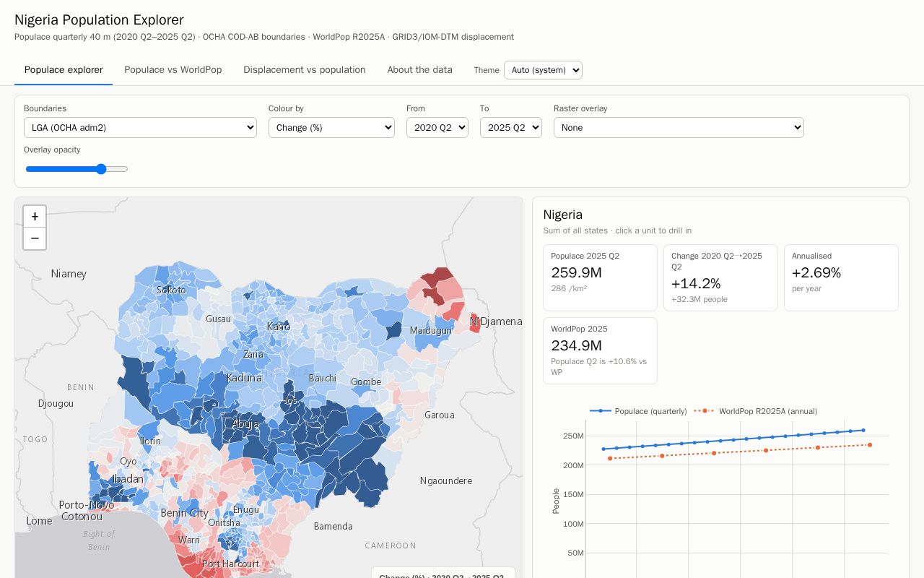The height and width of the screenshot is (578, 924).
Task: Switch to Displacement vs population tab
Action: click(x=305, y=70)
